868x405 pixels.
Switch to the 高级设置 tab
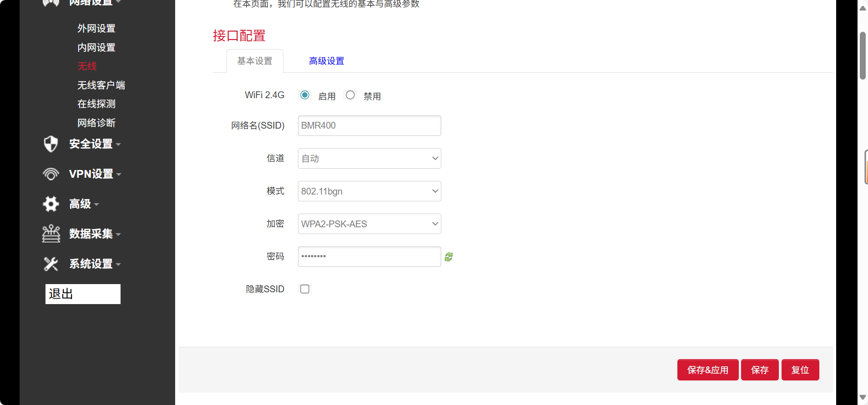(326, 61)
